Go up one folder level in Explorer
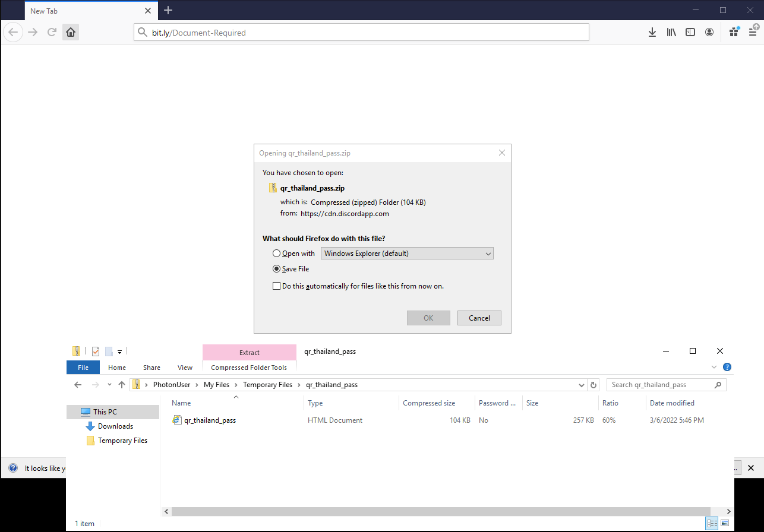 122,385
